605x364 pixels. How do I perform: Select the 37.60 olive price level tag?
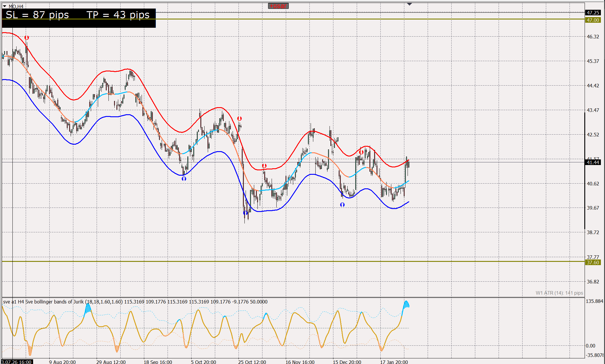tap(593, 262)
